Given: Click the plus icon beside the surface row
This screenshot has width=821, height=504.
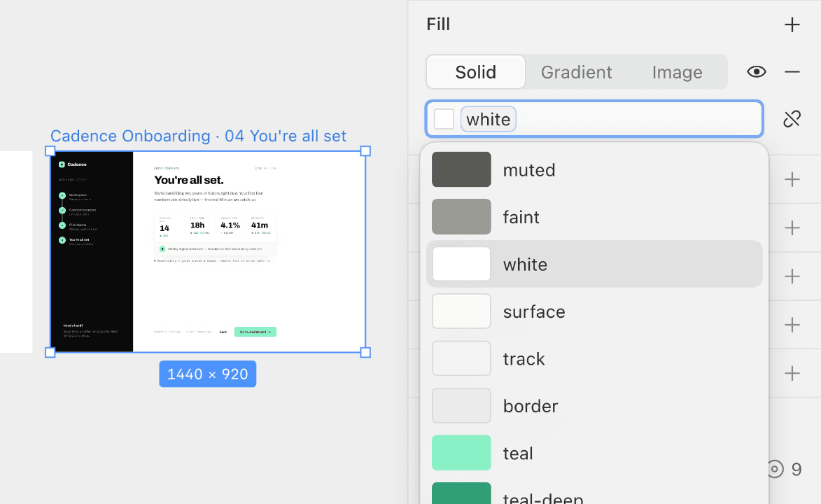Looking at the screenshot, I should 792,325.
